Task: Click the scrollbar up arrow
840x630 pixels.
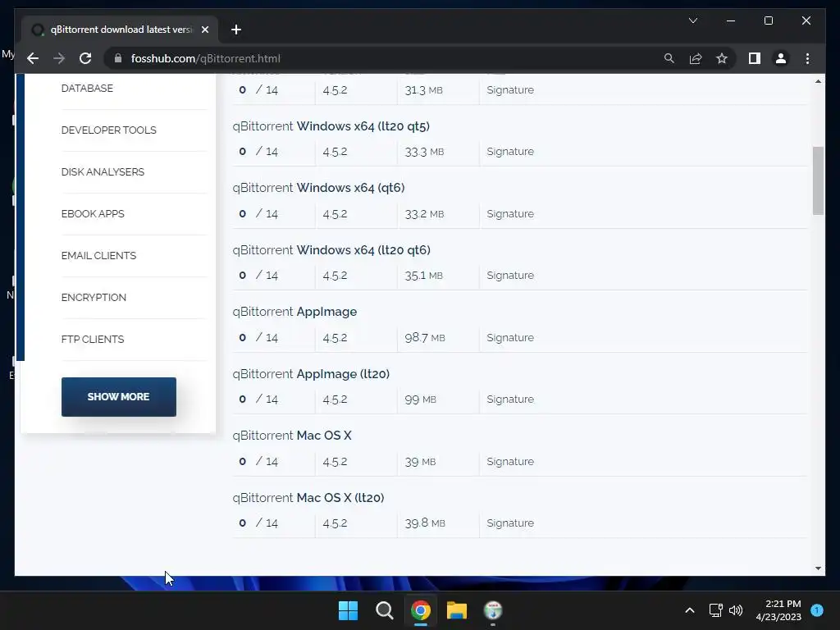Action: (x=818, y=81)
